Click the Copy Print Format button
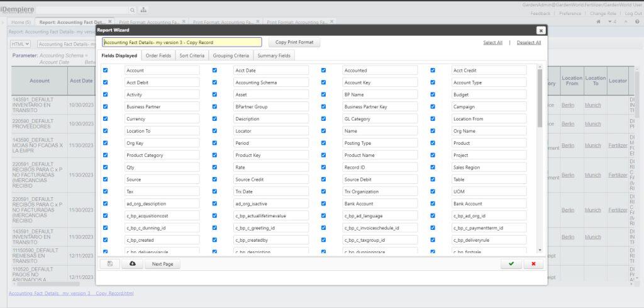The width and height of the screenshot is (644, 308). pyautogui.click(x=294, y=43)
